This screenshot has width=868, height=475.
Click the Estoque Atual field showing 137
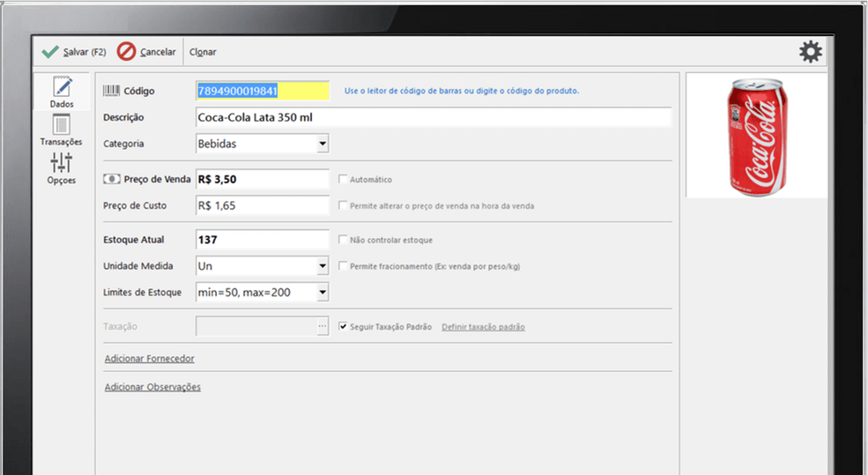click(263, 240)
